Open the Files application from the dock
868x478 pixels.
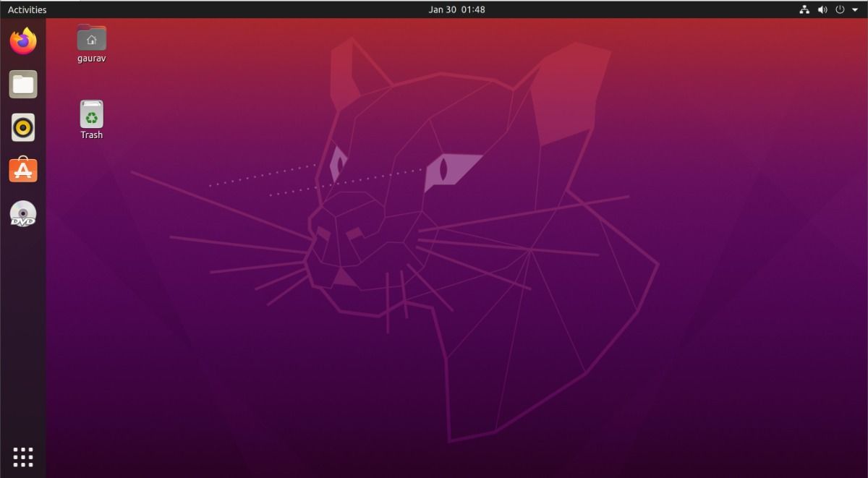coord(22,84)
